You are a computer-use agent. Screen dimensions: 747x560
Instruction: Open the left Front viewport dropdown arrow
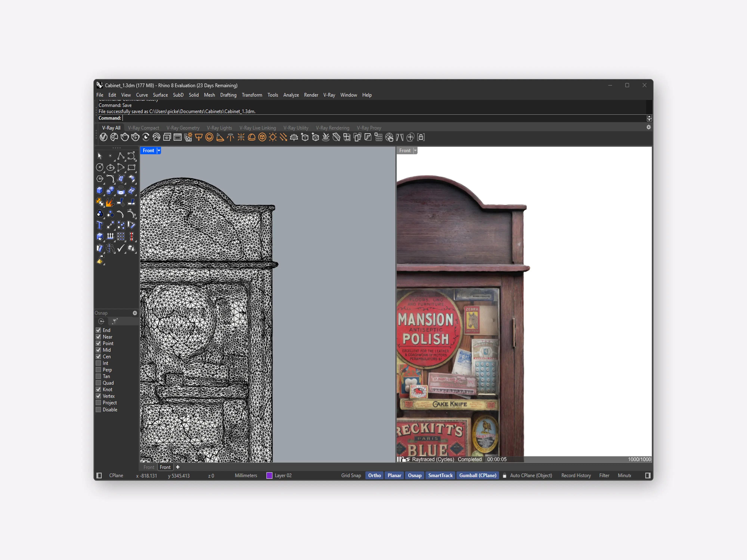[x=159, y=151]
